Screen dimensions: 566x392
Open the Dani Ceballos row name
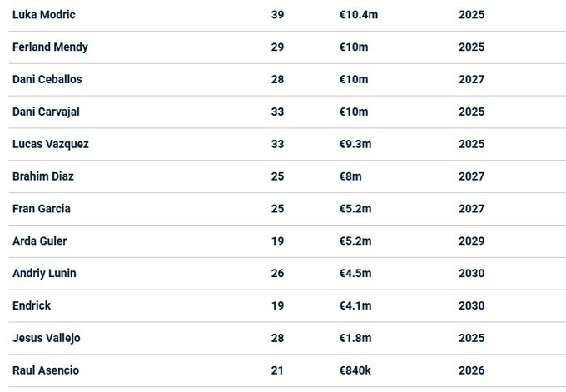coord(47,80)
